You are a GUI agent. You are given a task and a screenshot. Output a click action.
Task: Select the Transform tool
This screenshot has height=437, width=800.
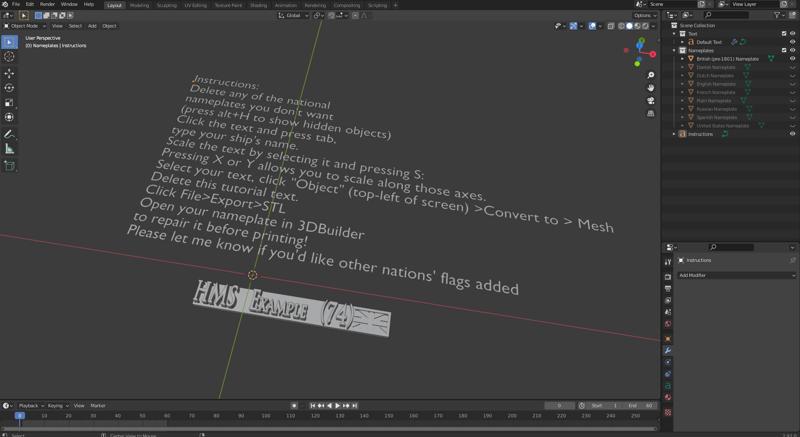(9, 117)
